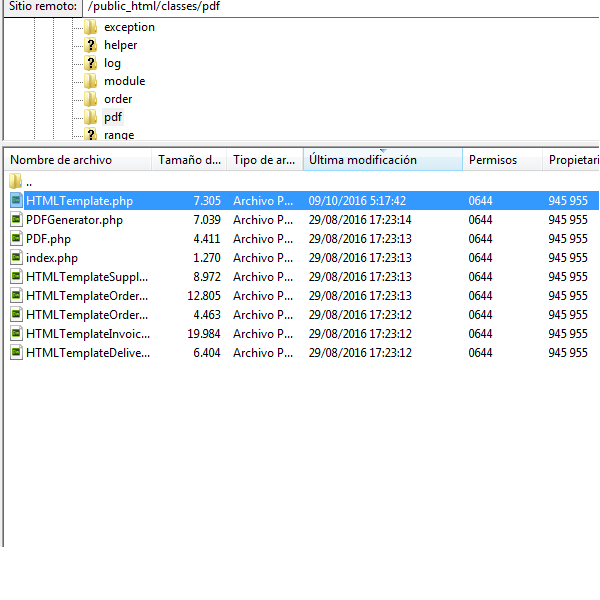The image size is (600, 600).
Task: Click the 8.972 file size cell
Action: coord(207,277)
